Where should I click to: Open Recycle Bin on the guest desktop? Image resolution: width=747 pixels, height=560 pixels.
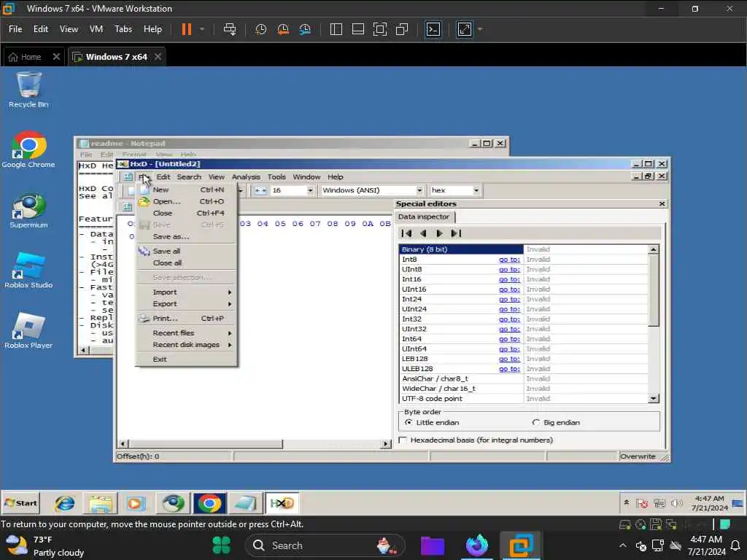28,90
